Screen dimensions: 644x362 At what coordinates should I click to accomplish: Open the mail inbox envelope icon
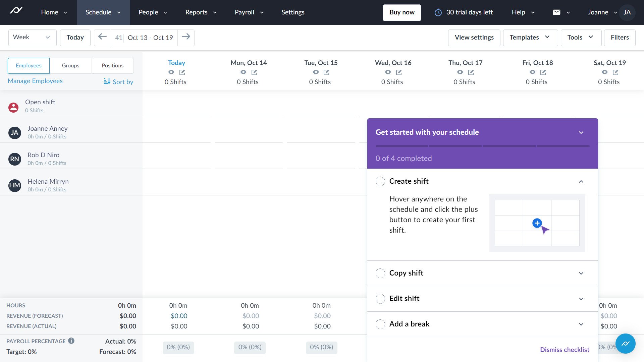point(556,12)
